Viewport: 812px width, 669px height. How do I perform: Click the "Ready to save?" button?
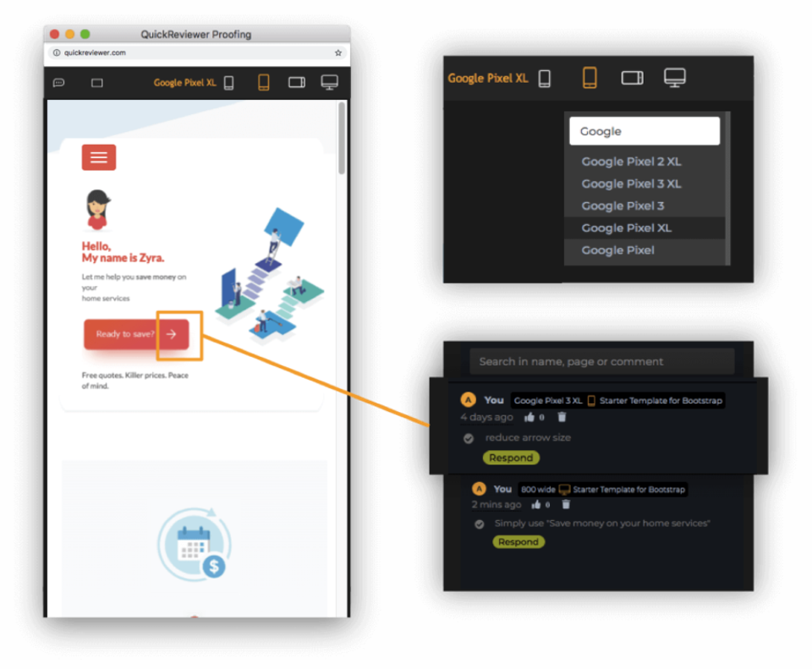135,334
